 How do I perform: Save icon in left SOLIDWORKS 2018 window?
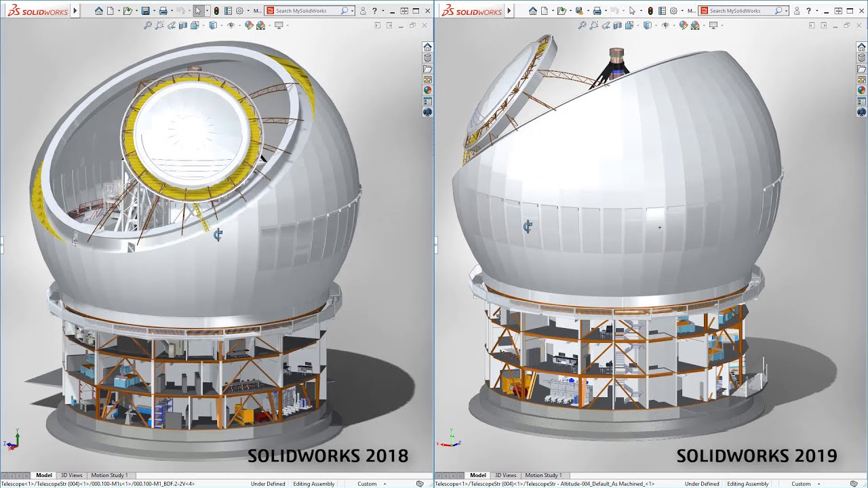(146, 11)
